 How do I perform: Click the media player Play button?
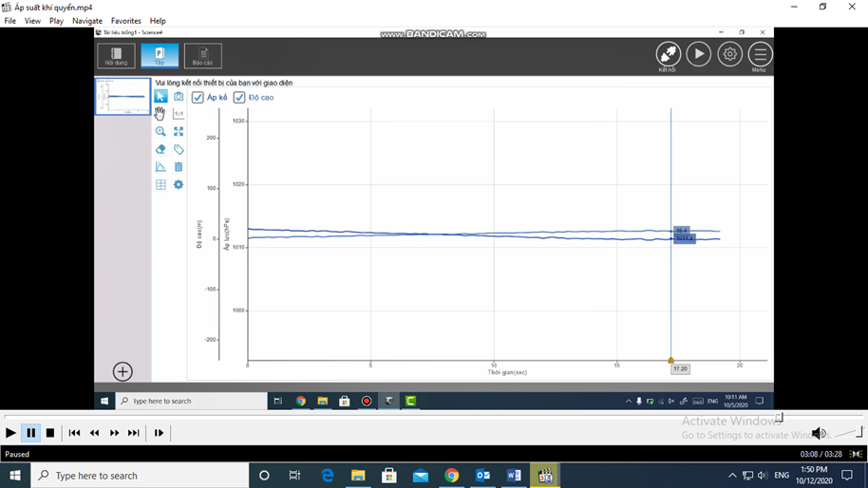click(x=10, y=433)
